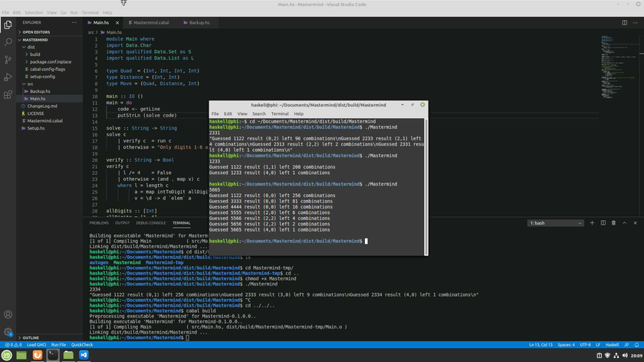
Task: Click Explorer more actions ellipsis
Action: pyautogui.click(x=74, y=22)
